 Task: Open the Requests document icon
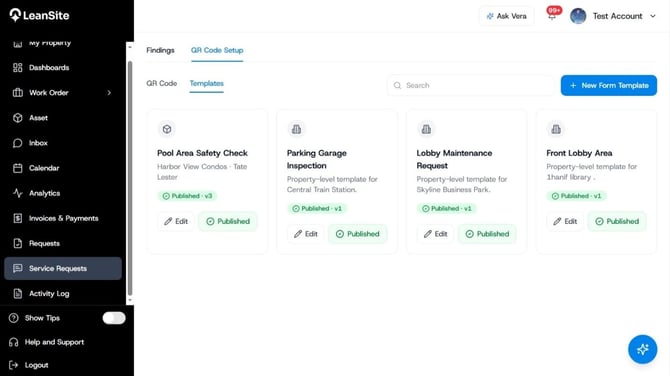click(18, 244)
